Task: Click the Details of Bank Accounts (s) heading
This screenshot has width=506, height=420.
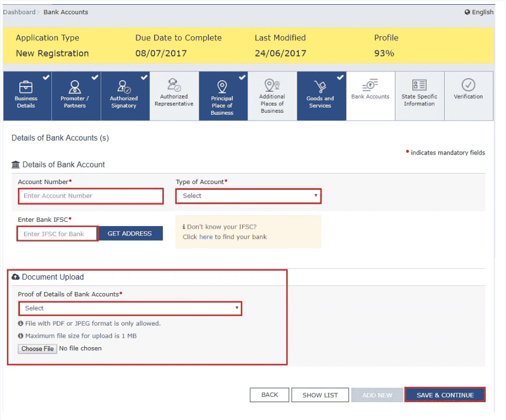Action: [60, 138]
